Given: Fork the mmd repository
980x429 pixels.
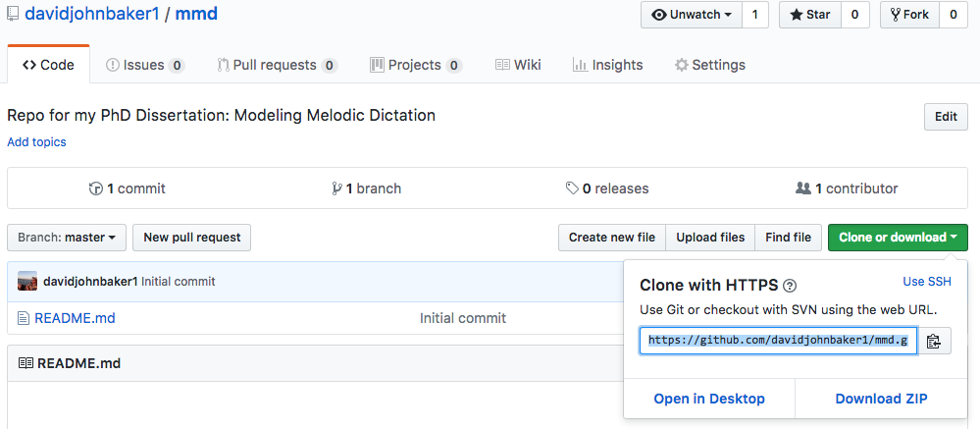Looking at the screenshot, I should pyautogui.click(x=909, y=15).
